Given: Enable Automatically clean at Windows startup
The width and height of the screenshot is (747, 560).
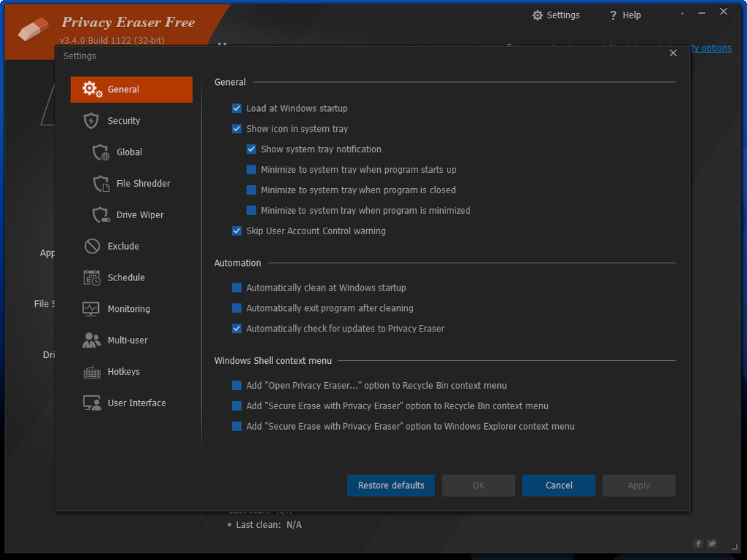Looking at the screenshot, I should click(237, 288).
